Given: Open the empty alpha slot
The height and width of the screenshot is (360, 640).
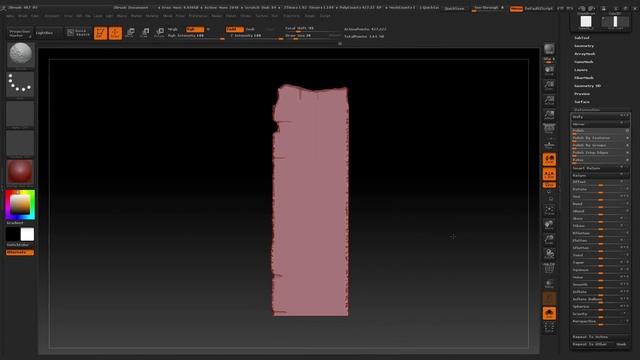Looking at the screenshot, I should [x=20, y=114].
